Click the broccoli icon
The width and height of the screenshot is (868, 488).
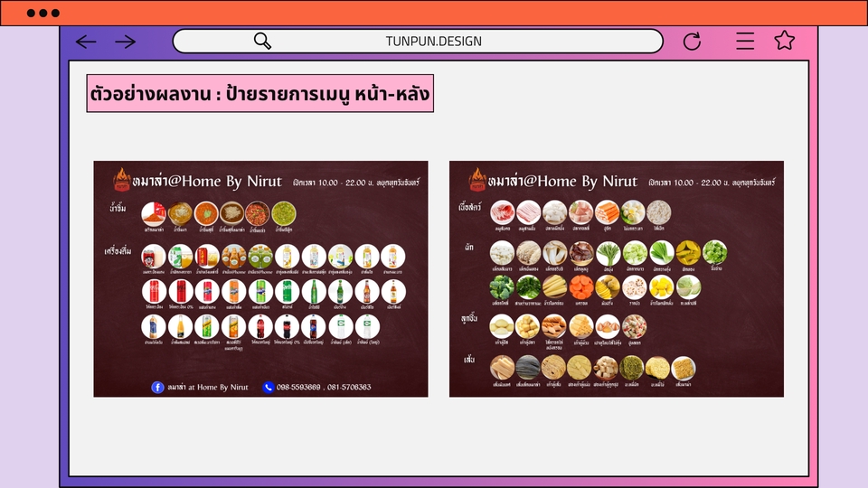[502, 288]
